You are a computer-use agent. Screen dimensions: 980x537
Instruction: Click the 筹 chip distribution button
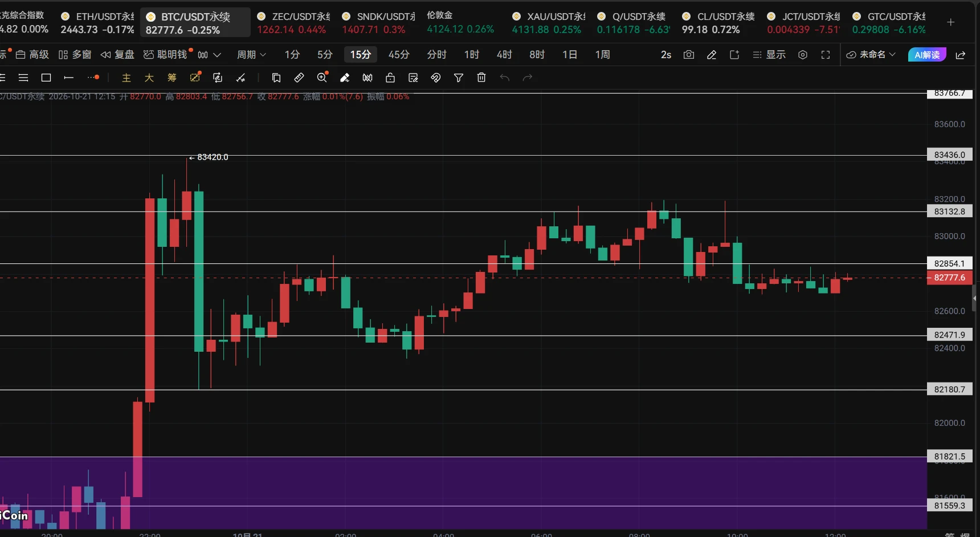(x=172, y=78)
